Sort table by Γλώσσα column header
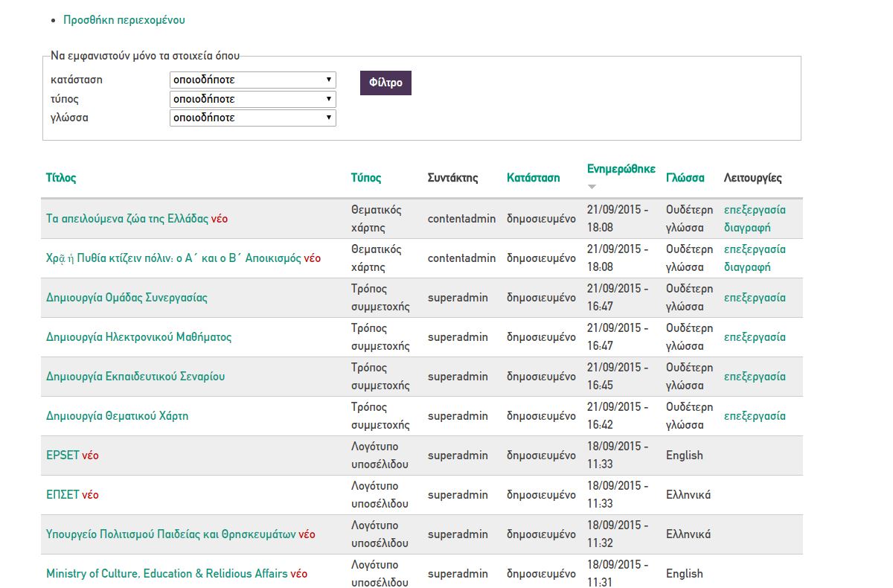The width and height of the screenshot is (893, 588). pyautogui.click(x=685, y=178)
